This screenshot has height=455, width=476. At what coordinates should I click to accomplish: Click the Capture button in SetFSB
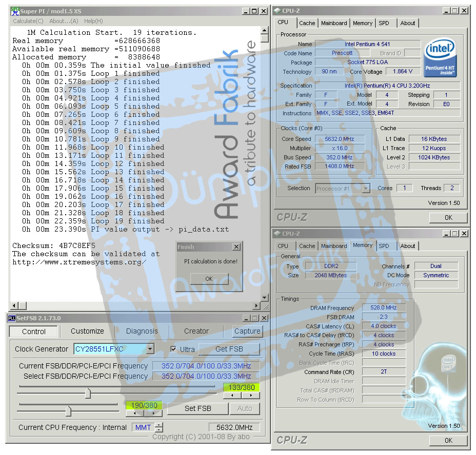point(247,331)
